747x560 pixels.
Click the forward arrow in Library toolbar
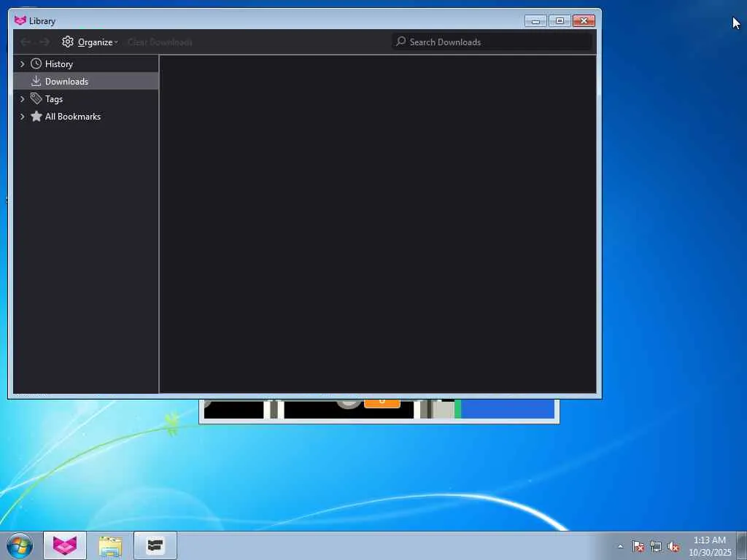pyautogui.click(x=44, y=42)
